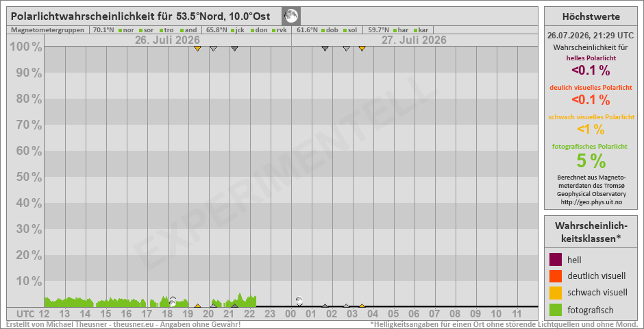The width and height of the screenshot is (644, 329).
Task: Click the 5 % fotografisches Polarlicht value
Action: coord(591,160)
